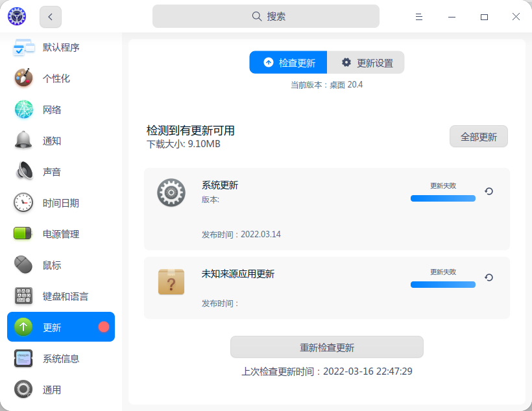Click the red update notification dot

click(104, 327)
